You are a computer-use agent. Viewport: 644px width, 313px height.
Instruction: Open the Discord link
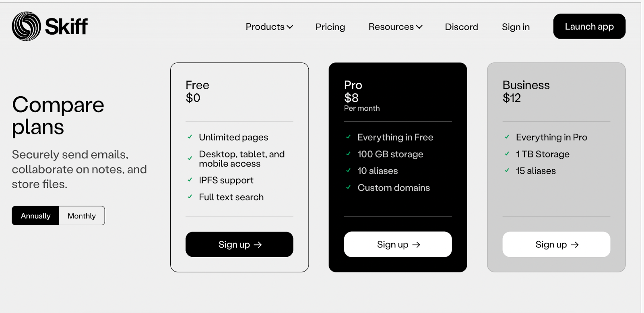coord(461,27)
